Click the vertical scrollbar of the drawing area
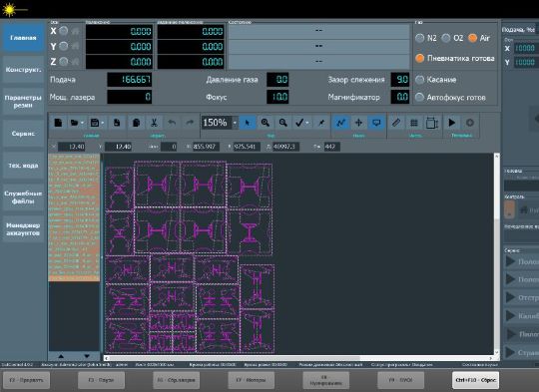The height and width of the screenshot is (392, 539). click(x=497, y=254)
